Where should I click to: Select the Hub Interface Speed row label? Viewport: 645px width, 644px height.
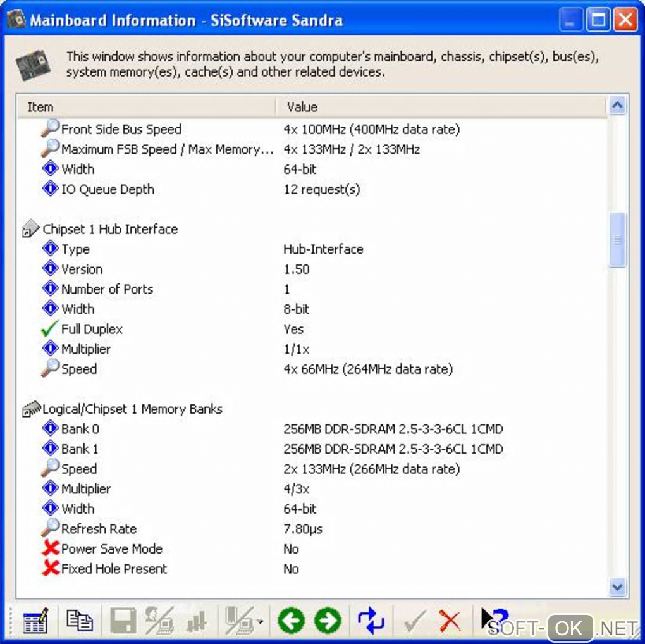[79, 369]
